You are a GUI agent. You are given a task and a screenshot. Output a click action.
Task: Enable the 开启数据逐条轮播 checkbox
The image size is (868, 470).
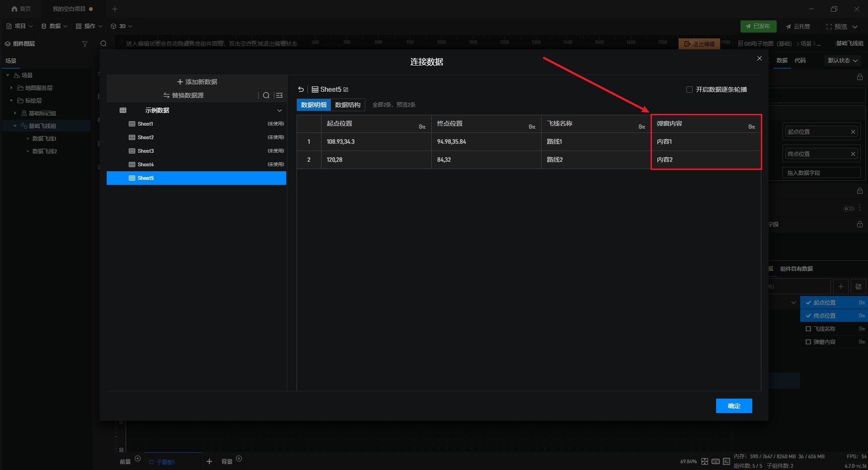point(689,89)
